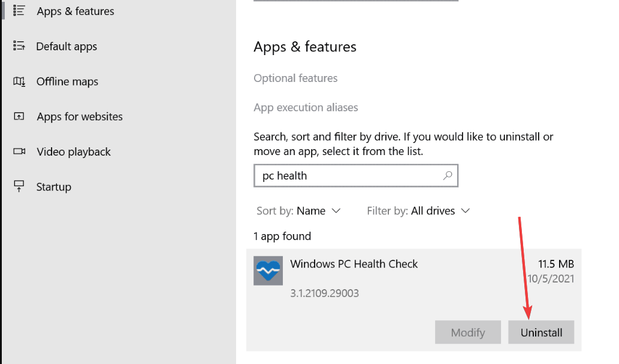Select the Windows PC Health Check app name

point(354,264)
